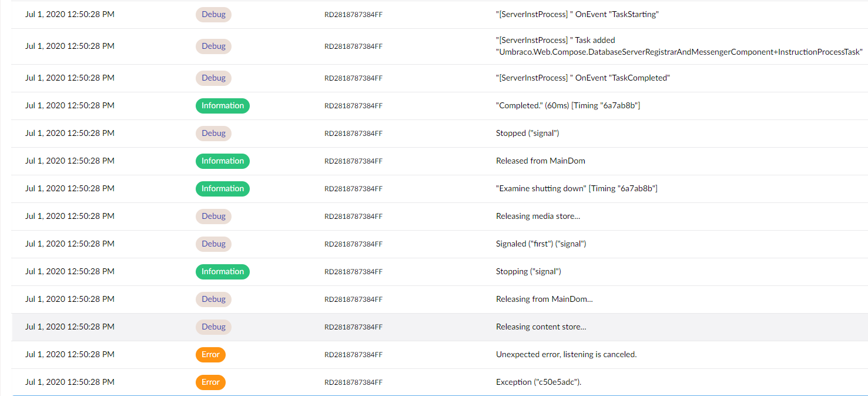Expand the "Unexpected error, listening is canceled" log entry
Screen dimensions: 868x396
point(565,354)
